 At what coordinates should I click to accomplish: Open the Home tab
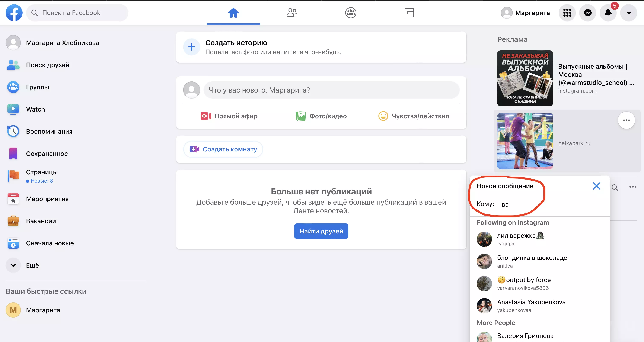coord(233,13)
